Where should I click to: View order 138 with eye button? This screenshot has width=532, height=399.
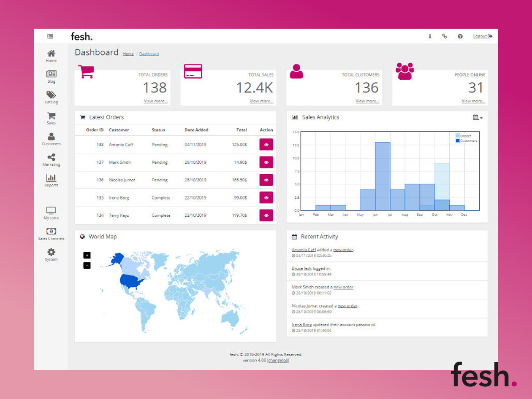click(266, 144)
